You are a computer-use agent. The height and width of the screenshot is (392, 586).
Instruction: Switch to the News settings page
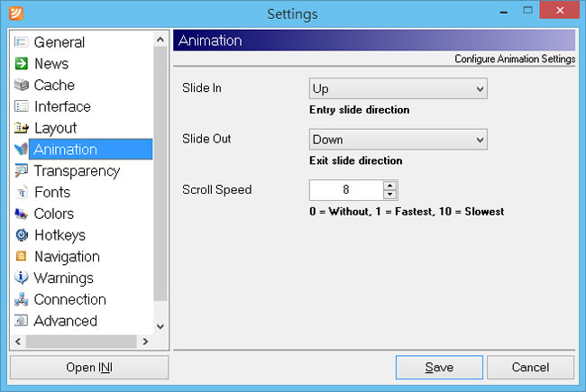(51, 63)
